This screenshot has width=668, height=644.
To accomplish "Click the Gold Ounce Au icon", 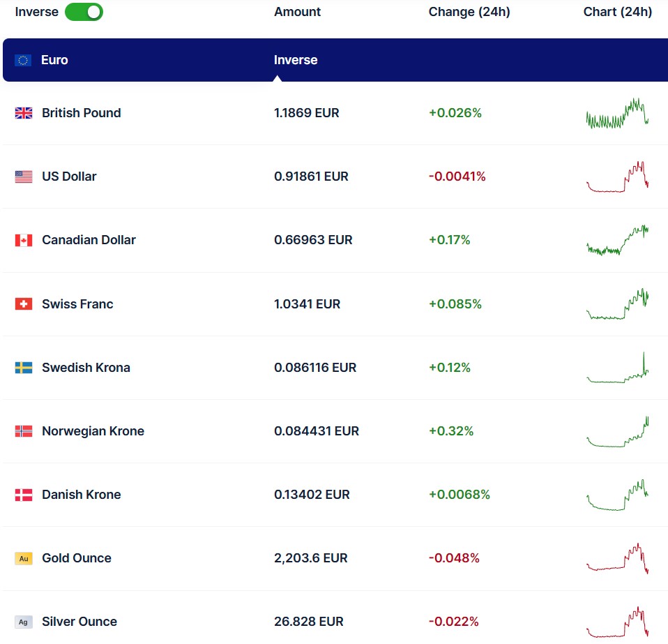I will [24, 558].
